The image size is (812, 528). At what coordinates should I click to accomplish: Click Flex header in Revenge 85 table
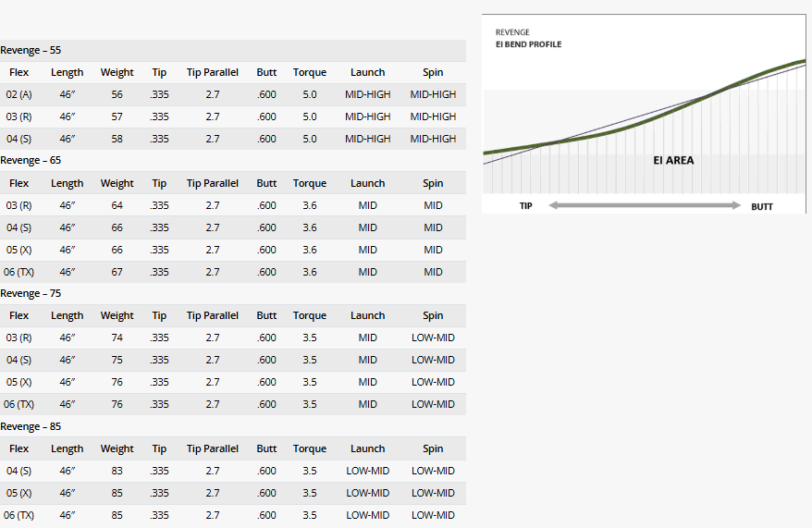coord(18,448)
